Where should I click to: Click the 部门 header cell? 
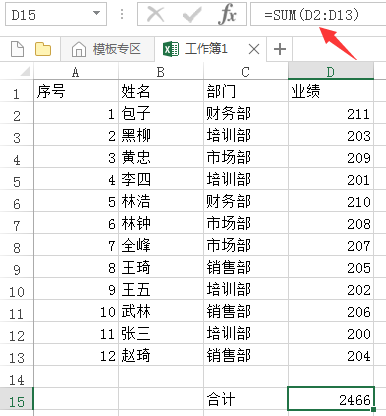[246, 91]
